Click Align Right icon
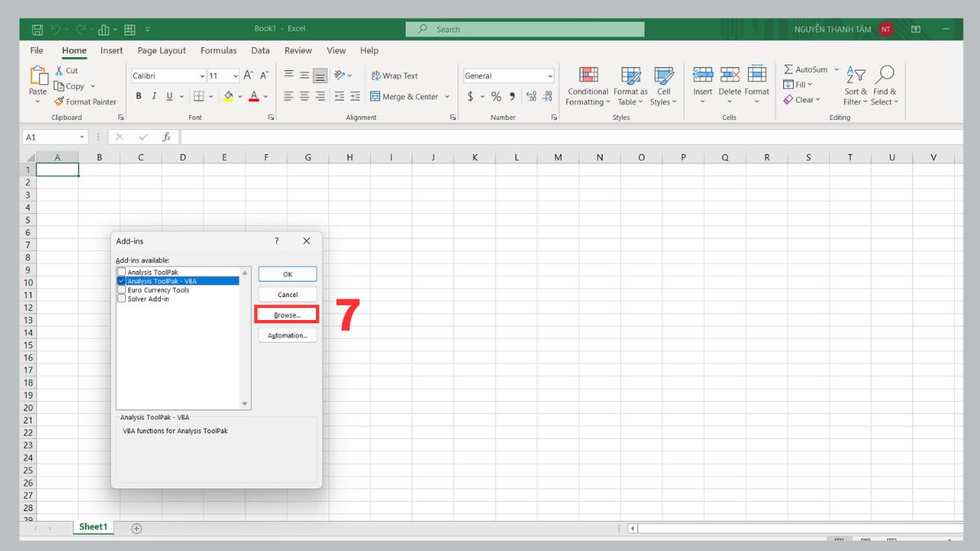Screen dimensions: 980x551 [x=320, y=96]
